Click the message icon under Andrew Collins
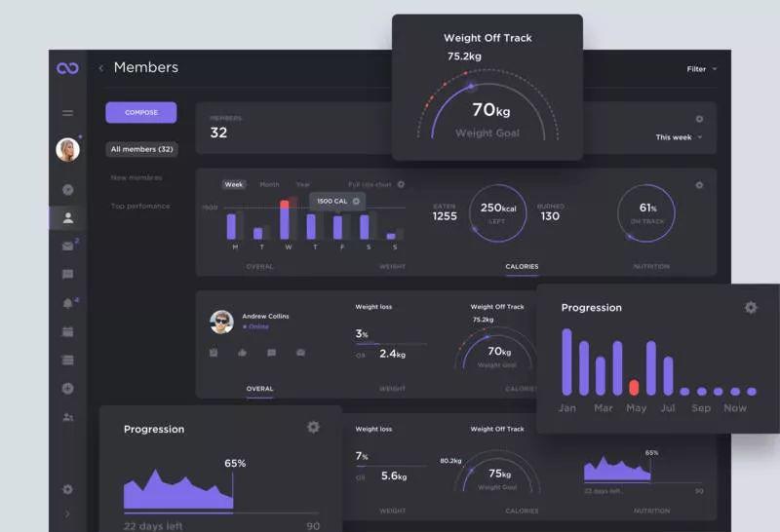The height and width of the screenshot is (532, 780). pyautogui.click(x=272, y=353)
